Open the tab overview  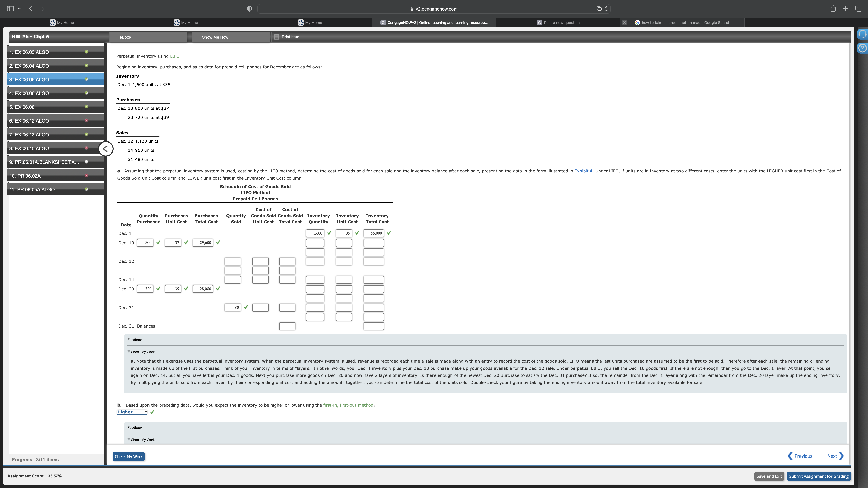click(x=858, y=8)
